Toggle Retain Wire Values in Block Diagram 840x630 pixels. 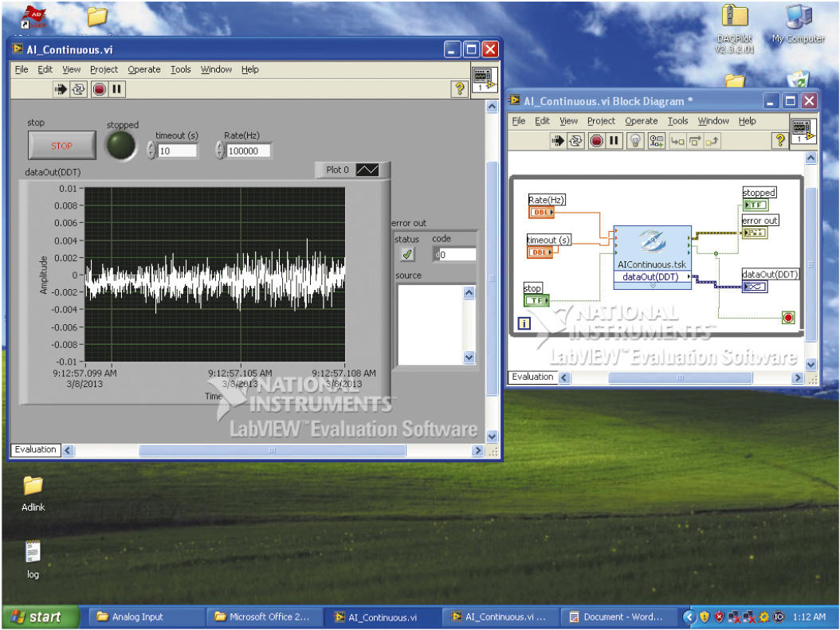[x=656, y=141]
